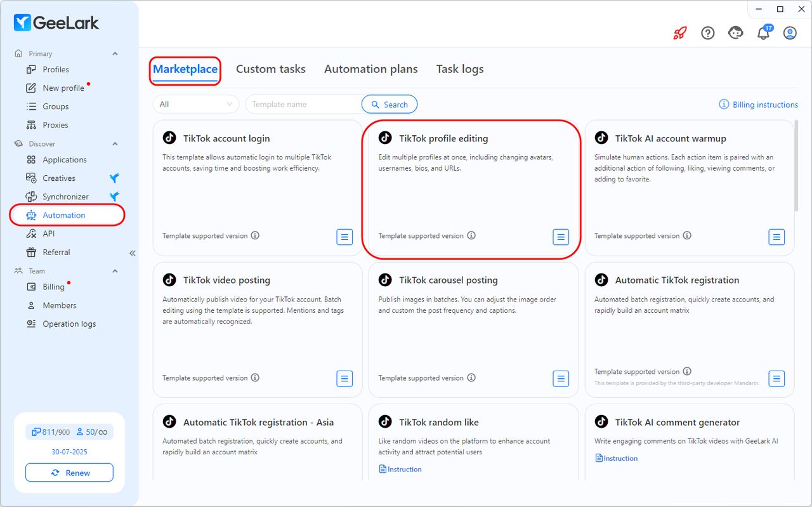
Task: Click Automatic TikTok registration - Asia title
Action: tap(258, 422)
